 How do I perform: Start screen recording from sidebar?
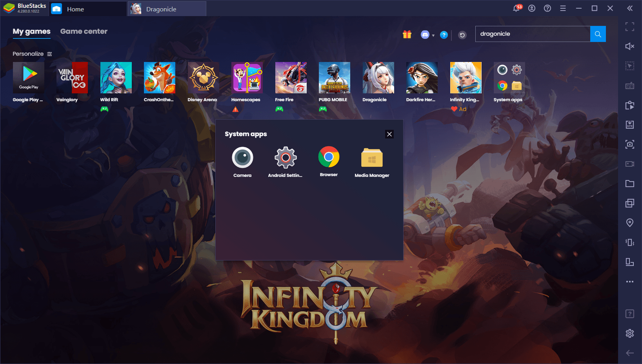[630, 164]
